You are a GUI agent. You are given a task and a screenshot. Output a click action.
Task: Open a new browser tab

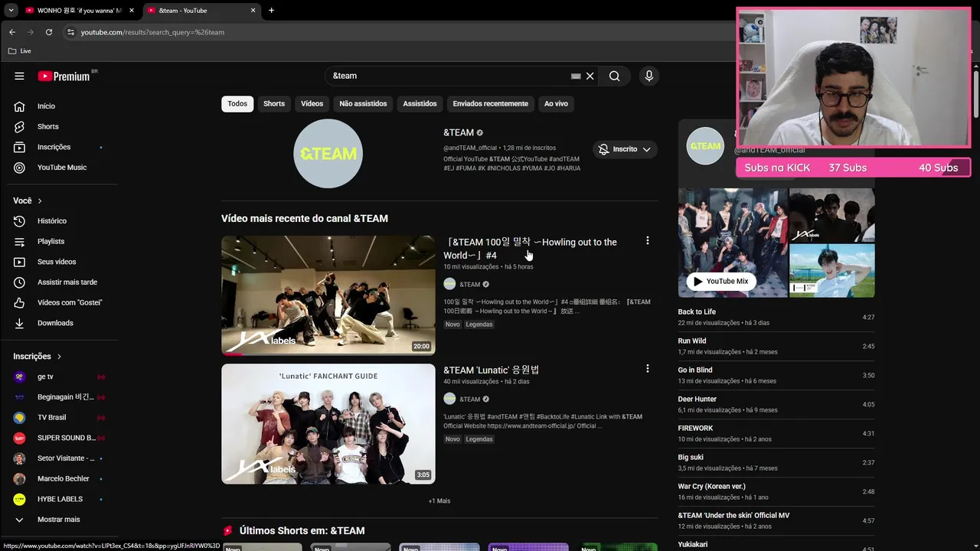click(x=271, y=11)
